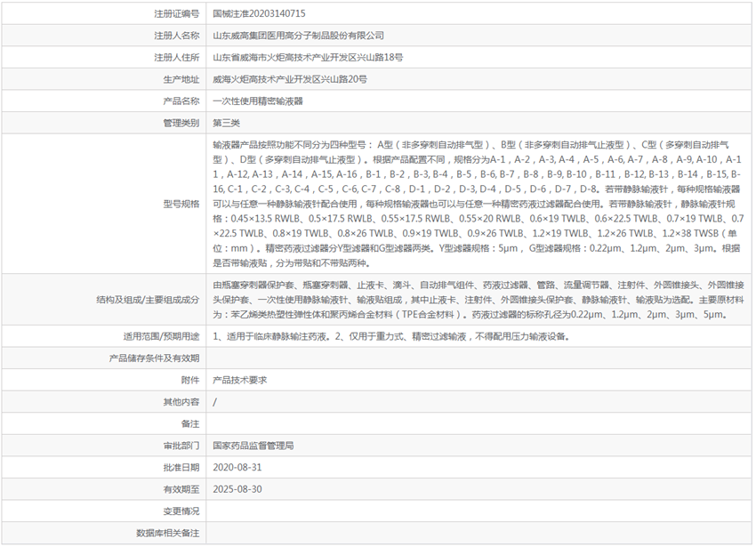The width and height of the screenshot is (756, 547).
Task: Select registrant name '山东威高集团医用高分子制品股份有限公司'
Action: (x=299, y=36)
